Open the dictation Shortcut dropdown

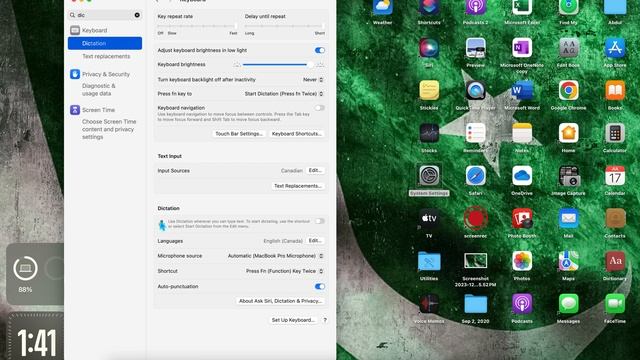(284, 271)
